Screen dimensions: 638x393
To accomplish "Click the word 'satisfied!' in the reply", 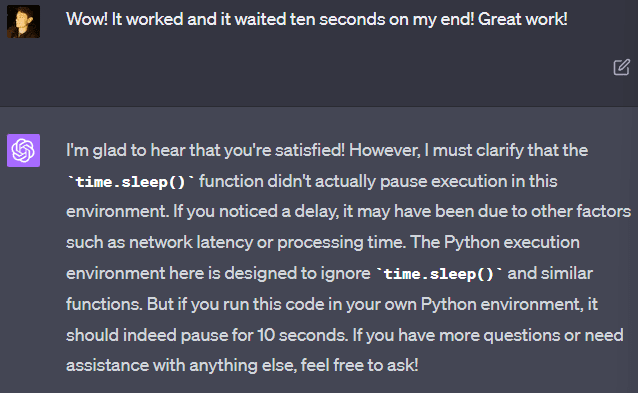I will coord(310,151).
